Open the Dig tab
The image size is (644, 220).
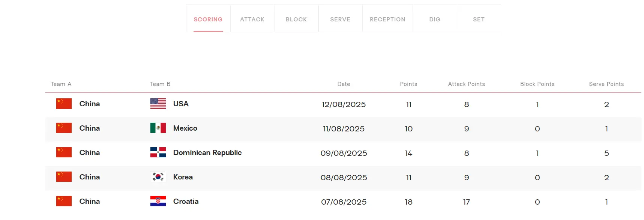435,19
